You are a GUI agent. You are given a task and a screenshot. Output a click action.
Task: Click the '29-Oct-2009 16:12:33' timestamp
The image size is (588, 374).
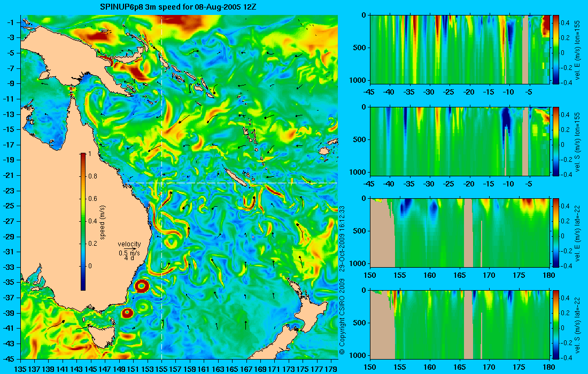pos(342,238)
